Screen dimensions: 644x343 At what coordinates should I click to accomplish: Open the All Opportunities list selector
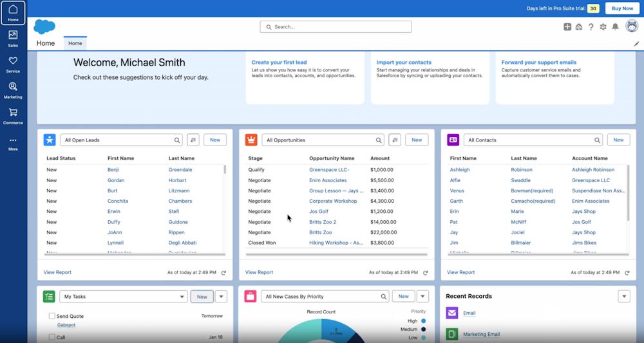[323, 140]
